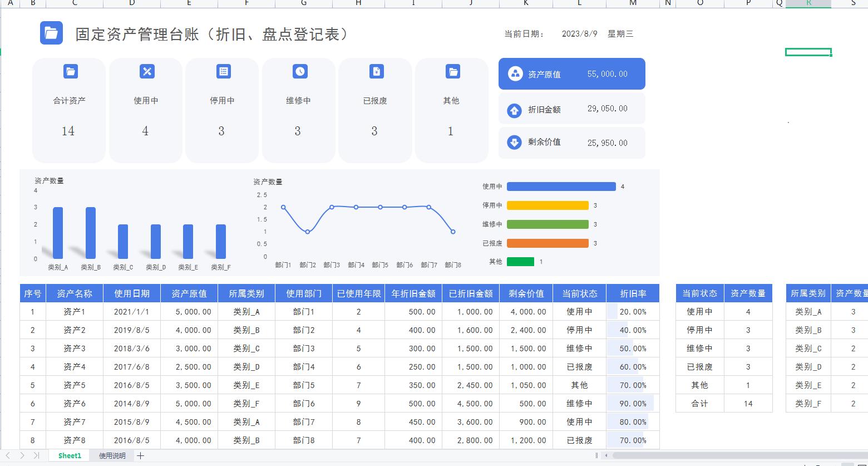Image resolution: width=868 pixels, height=466 pixels.
Task: Switch to the Sheet1 tab
Action: (70, 455)
